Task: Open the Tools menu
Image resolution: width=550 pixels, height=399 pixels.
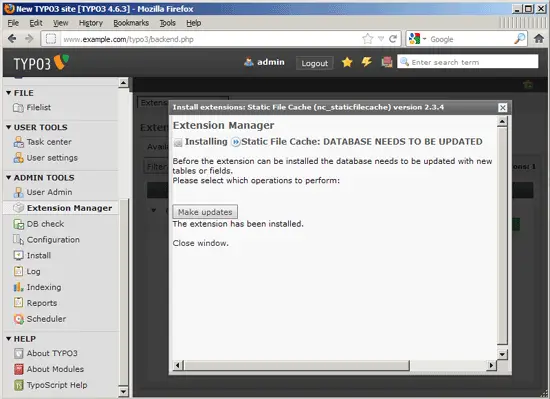Action: tap(168, 23)
